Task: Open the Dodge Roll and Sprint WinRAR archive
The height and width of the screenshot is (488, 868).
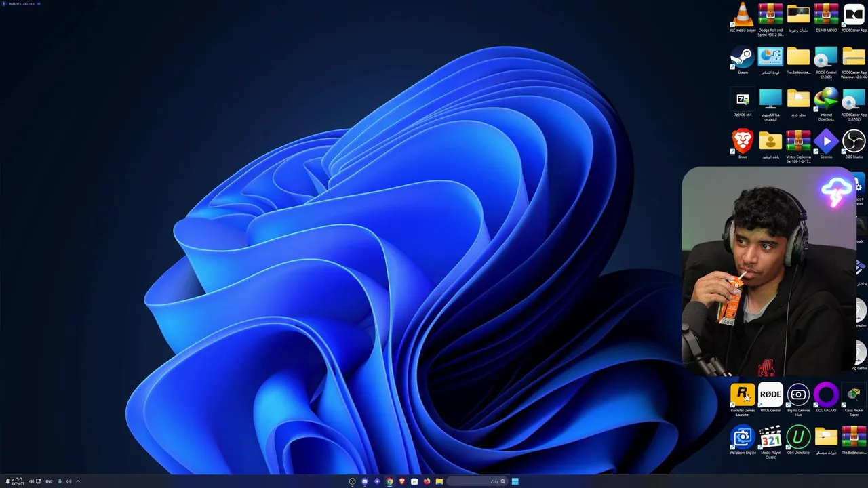Action: point(770,20)
